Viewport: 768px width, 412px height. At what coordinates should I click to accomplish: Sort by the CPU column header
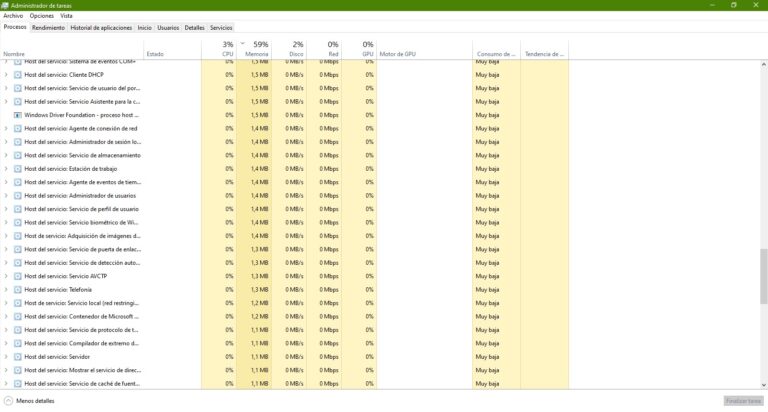pyautogui.click(x=219, y=49)
